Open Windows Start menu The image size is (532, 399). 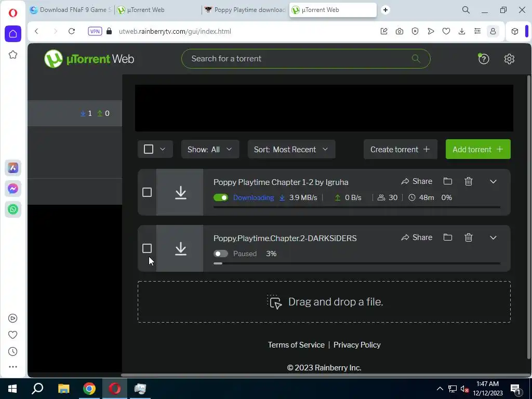pos(12,389)
